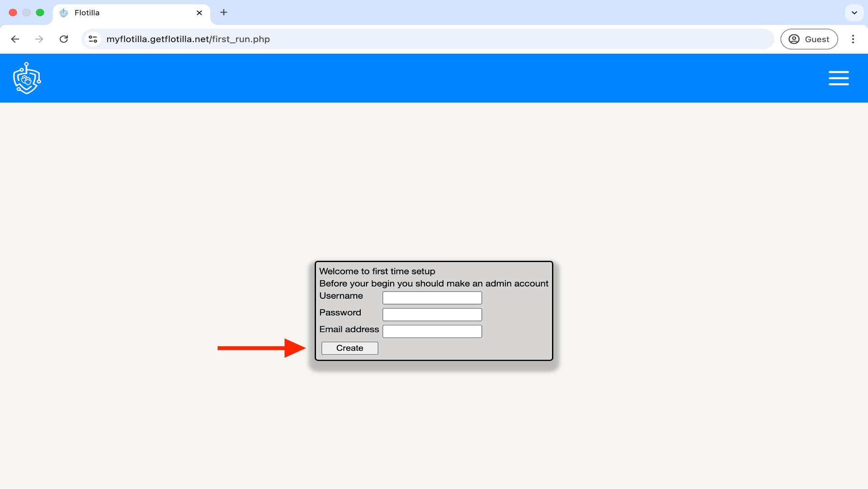This screenshot has width=868, height=489.
Task: Click the yellow minimize window button
Action: coord(27,13)
